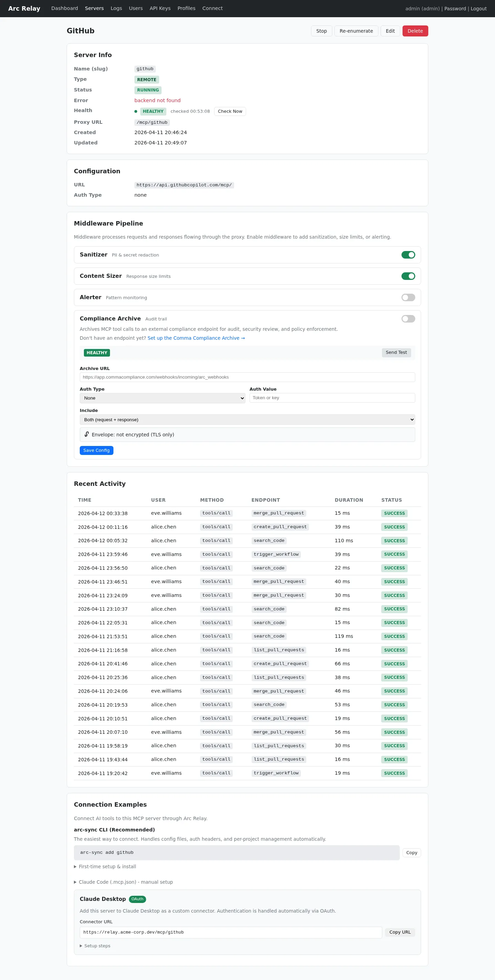Enable the Compliance Archive toggle
The height and width of the screenshot is (980, 495).
coord(408,319)
